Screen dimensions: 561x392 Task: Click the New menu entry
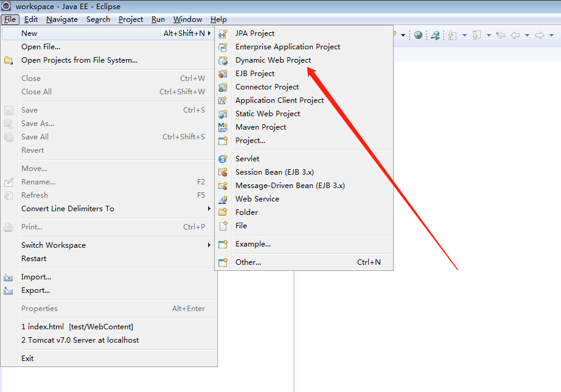pos(109,33)
